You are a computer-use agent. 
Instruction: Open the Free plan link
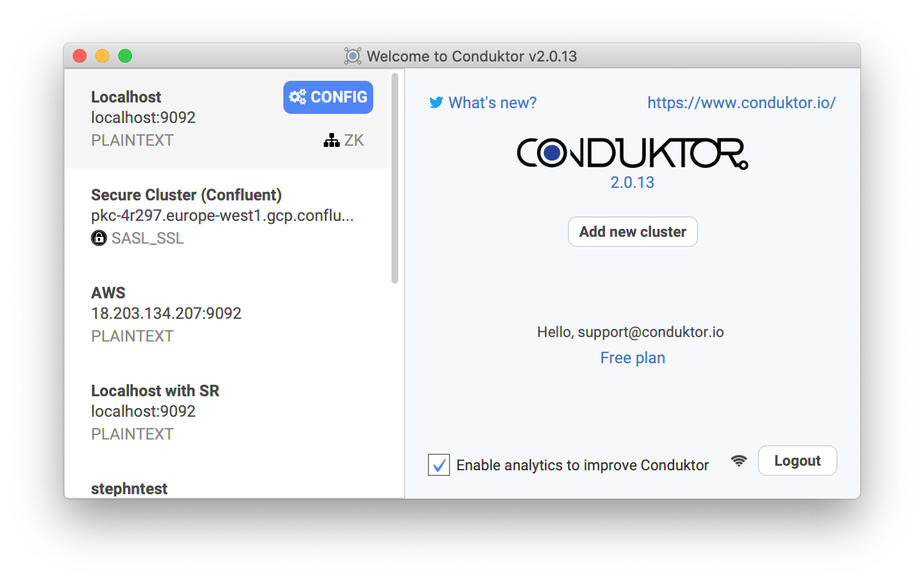633,358
